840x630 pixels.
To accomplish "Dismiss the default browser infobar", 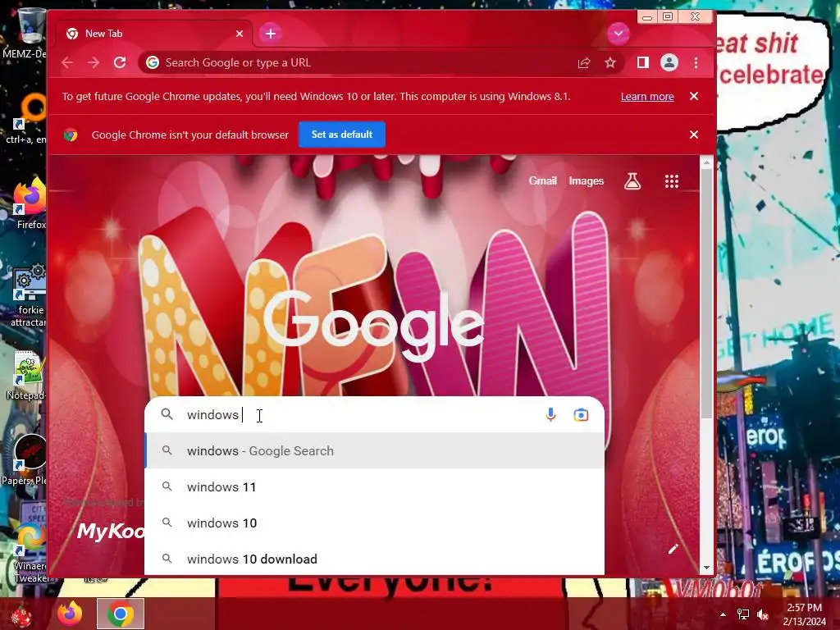I will point(694,135).
